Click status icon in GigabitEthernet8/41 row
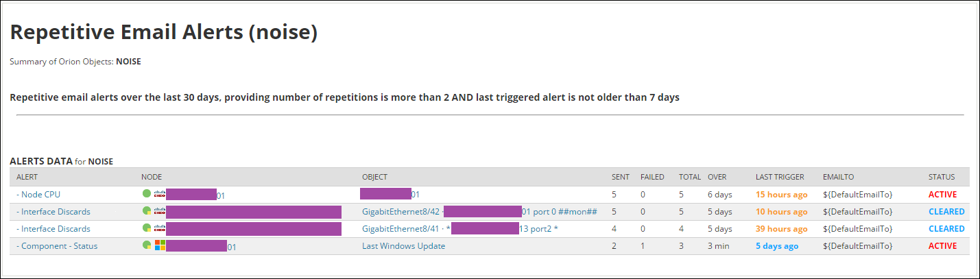 (146, 229)
